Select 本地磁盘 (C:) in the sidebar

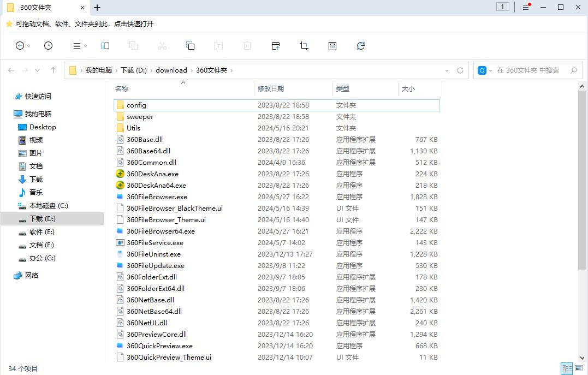(49, 206)
